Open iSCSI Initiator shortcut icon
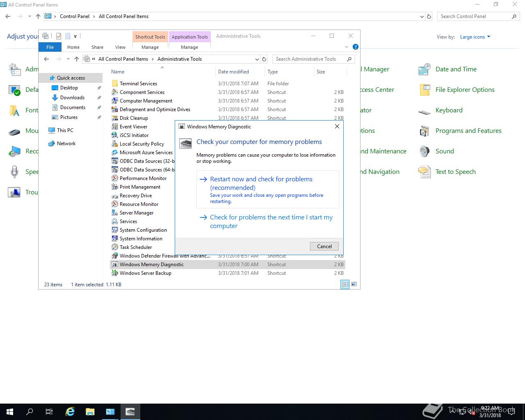This screenshot has height=420, width=525. coord(115,135)
